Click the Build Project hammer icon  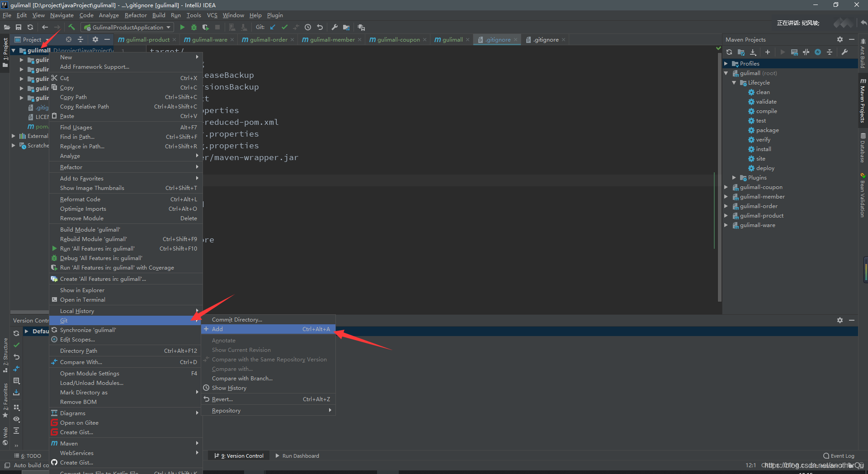tap(71, 27)
